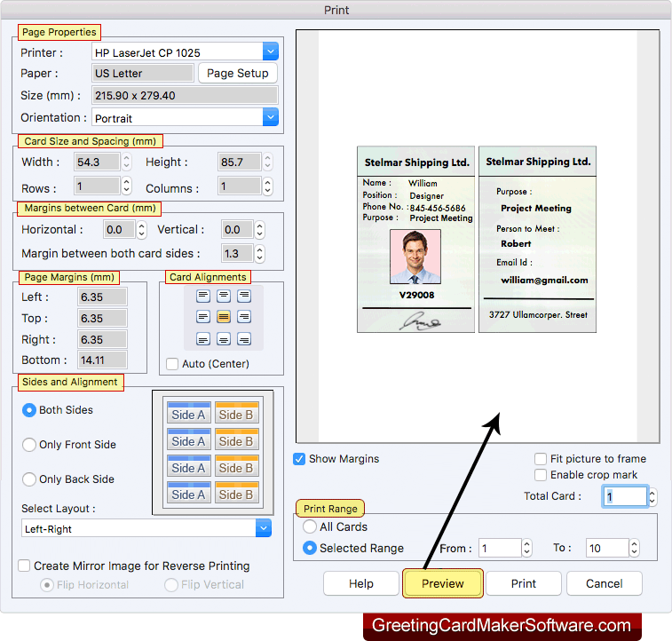Click Side A tile in third layout row
Image resolution: width=672 pixels, height=641 pixels.
tap(188, 466)
